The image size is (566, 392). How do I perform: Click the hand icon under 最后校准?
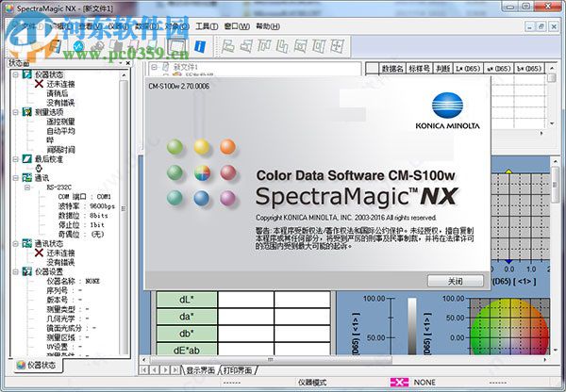(39, 169)
